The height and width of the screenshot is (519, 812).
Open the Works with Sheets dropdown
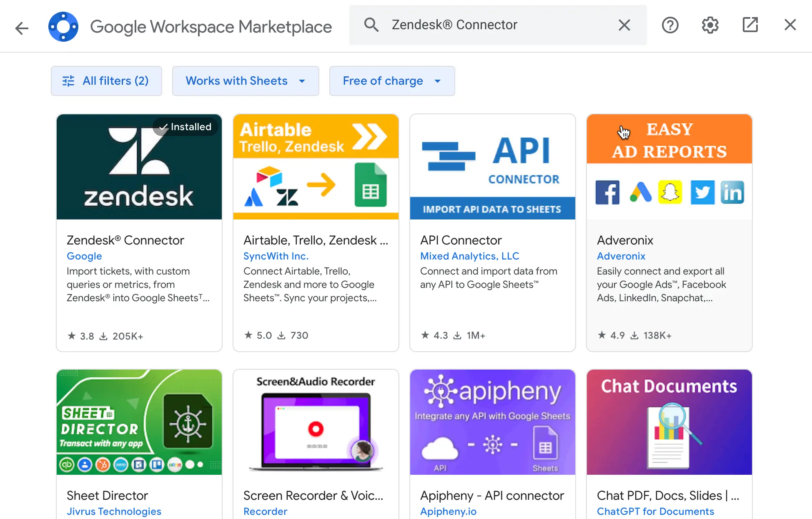(x=245, y=81)
